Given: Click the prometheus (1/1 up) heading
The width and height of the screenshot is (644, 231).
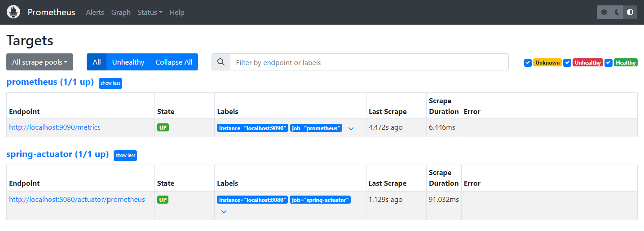Looking at the screenshot, I should coord(50,82).
